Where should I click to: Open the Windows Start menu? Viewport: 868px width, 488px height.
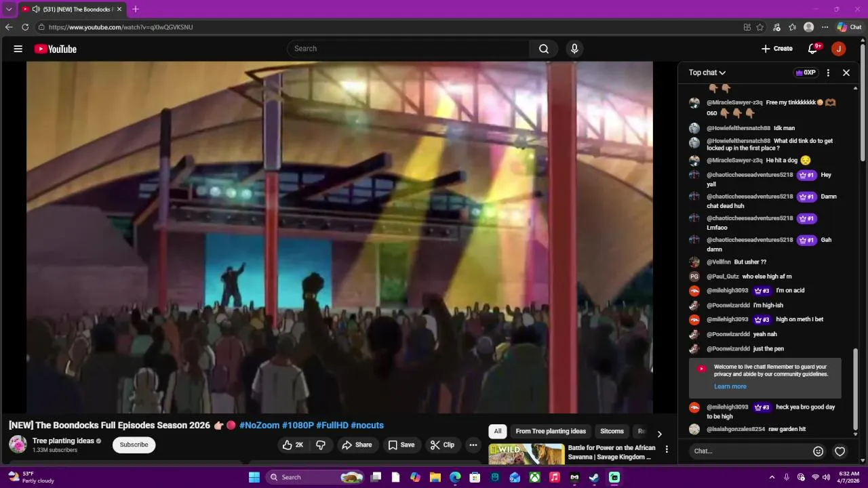(254, 477)
